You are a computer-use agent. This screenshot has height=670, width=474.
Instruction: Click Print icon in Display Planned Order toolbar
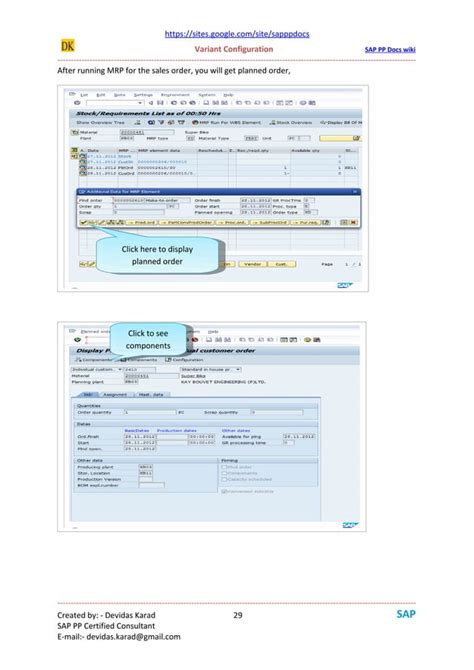click(x=209, y=340)
